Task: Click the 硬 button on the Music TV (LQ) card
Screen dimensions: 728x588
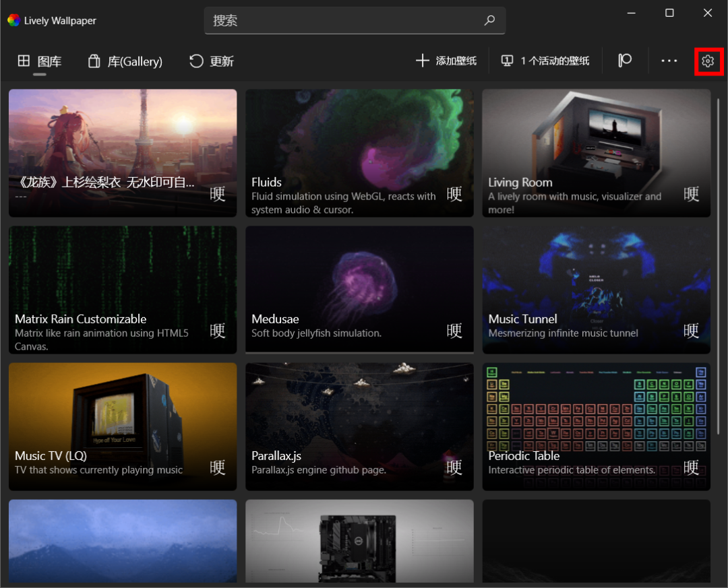Action: pos(217,467)
